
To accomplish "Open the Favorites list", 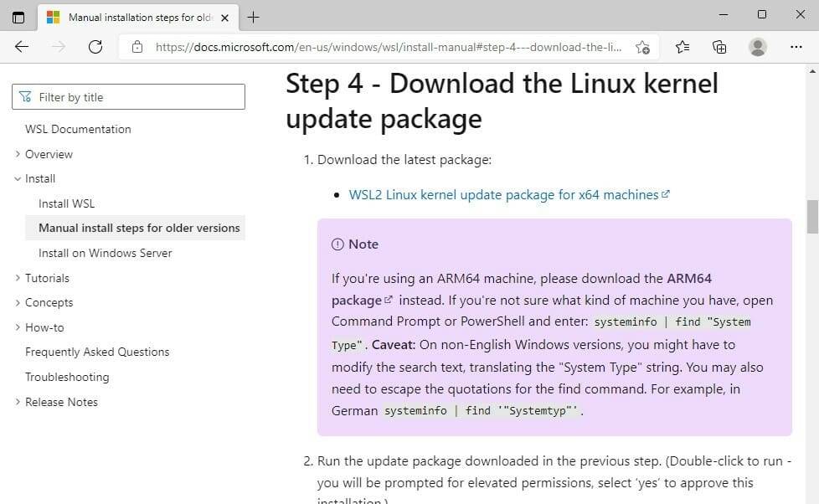I will coord(682,47).
